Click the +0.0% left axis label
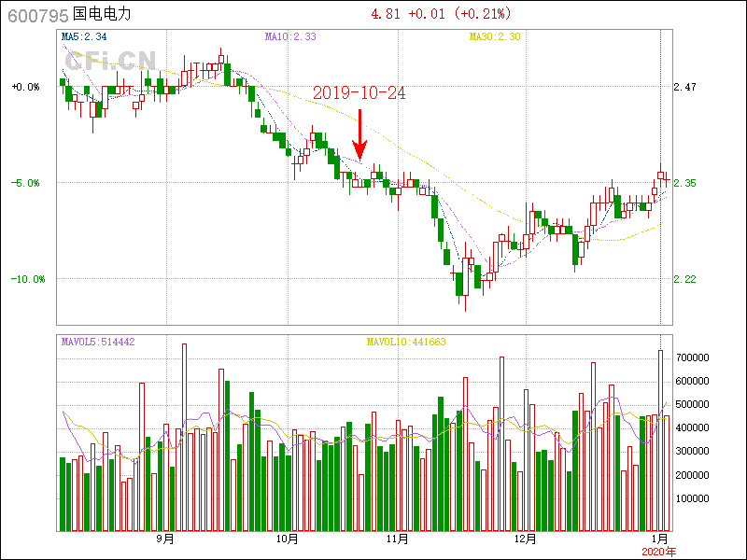747x560 pixels. [26, 87]
